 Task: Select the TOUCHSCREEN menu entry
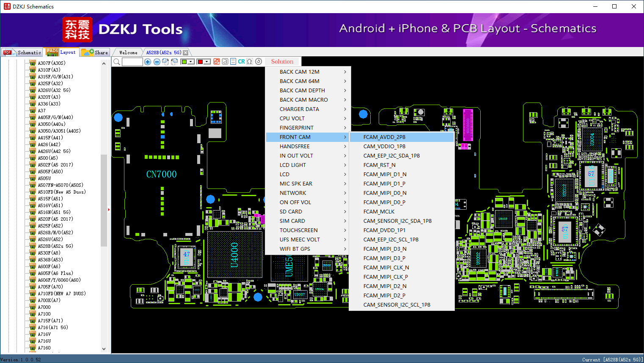click(x=308, y=230)
